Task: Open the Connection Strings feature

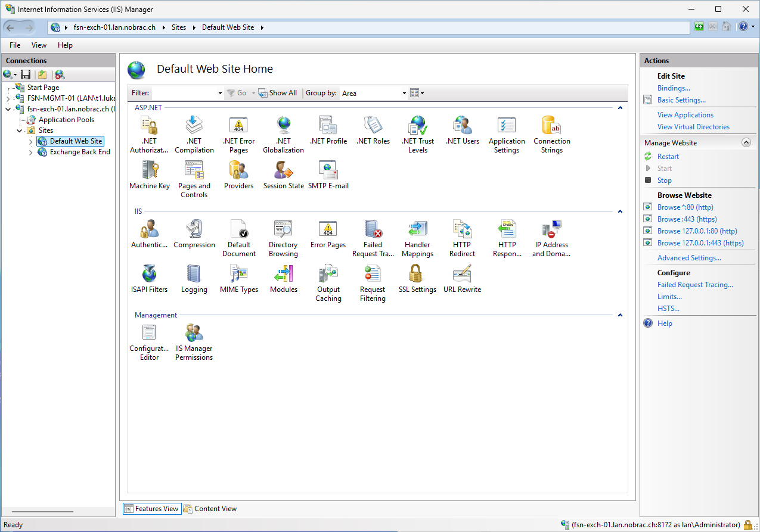Action: [x=552, y=135]
